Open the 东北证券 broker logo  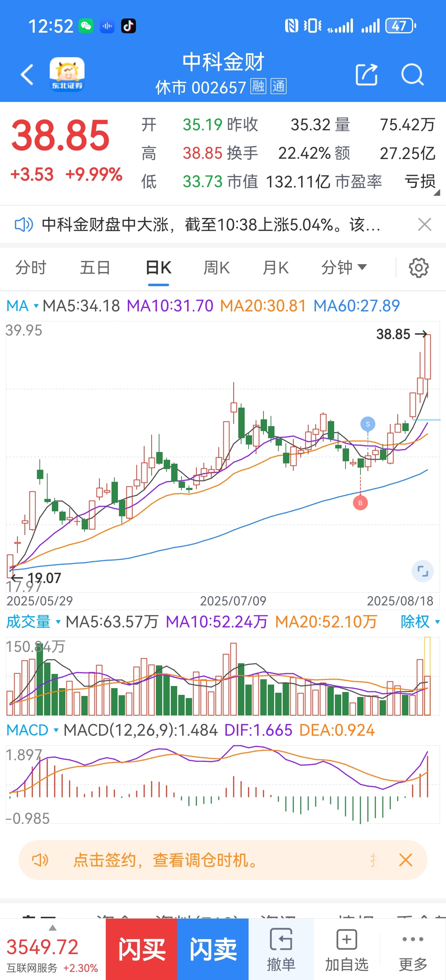click(67, 74)
